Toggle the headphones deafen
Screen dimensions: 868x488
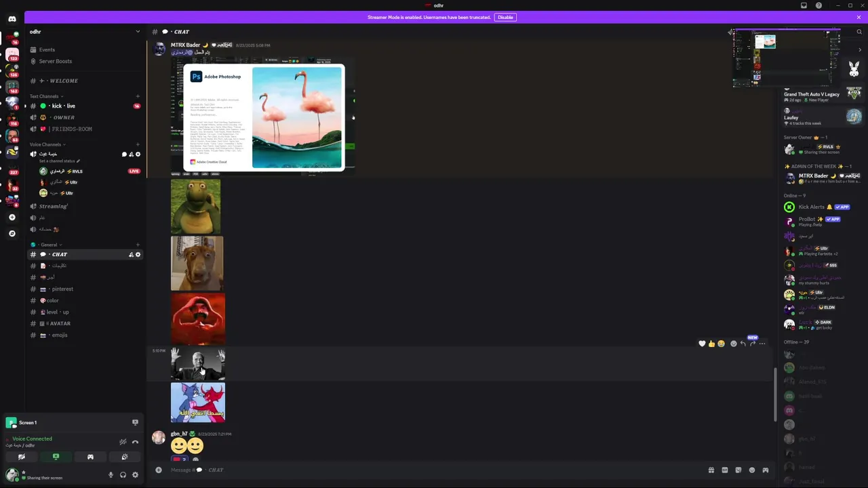[123, 475]
